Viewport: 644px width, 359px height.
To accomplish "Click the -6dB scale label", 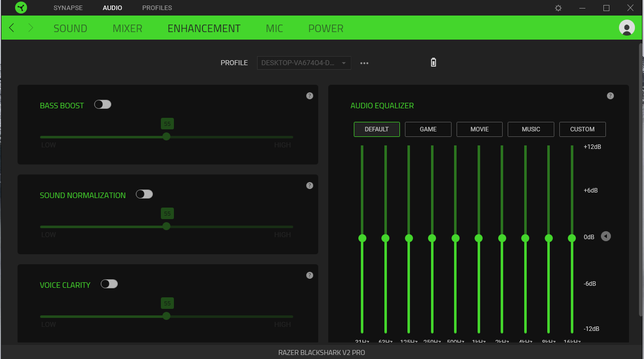I will point(590,284).
